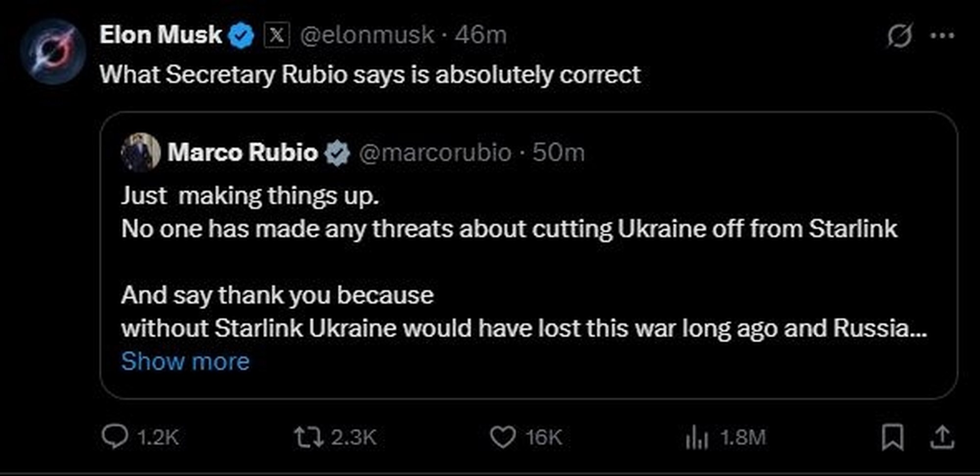980x476 pixels.
Task: Click Elon Musk's blue verified checkmark
Action: [242, 36]
